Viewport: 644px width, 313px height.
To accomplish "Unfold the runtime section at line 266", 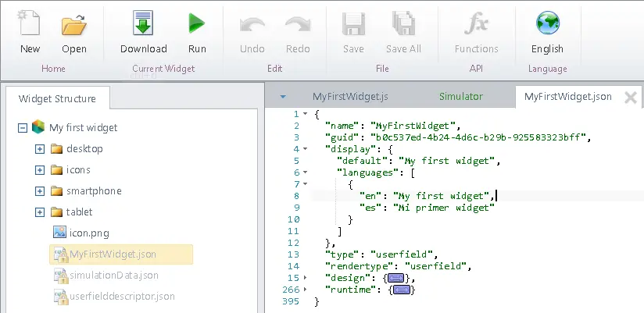I will (x=305, y=290).
